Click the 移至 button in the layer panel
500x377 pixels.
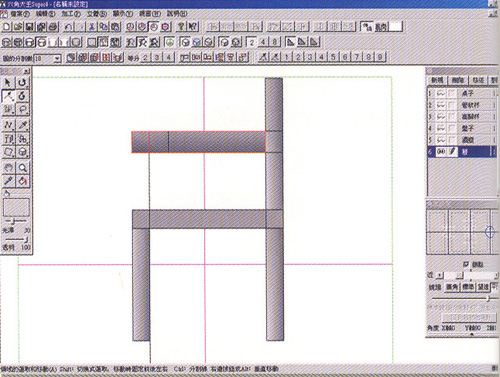tap(478, 80)
